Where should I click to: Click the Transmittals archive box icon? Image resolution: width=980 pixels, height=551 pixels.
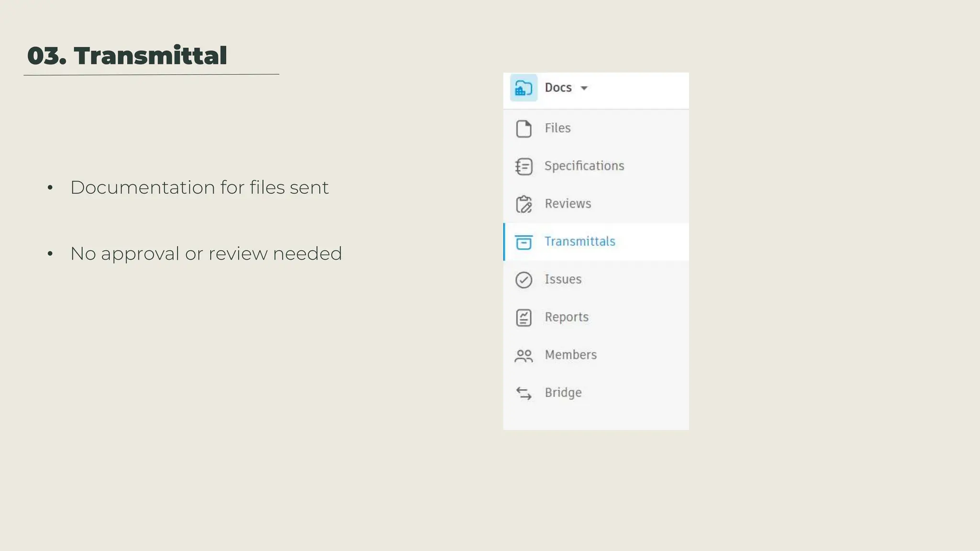[523, 242]
